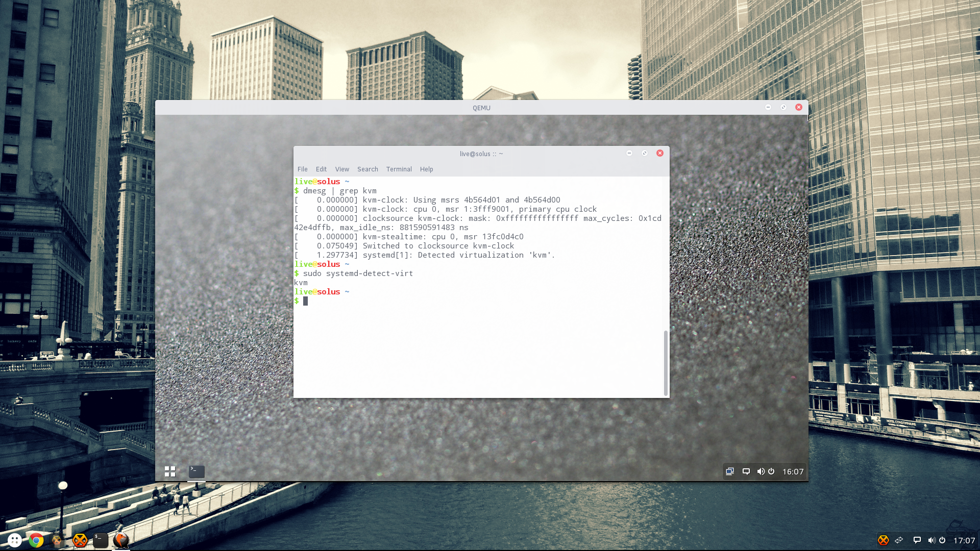
Task: Open the terminal View menu
Action: click(x=342, y=169)
